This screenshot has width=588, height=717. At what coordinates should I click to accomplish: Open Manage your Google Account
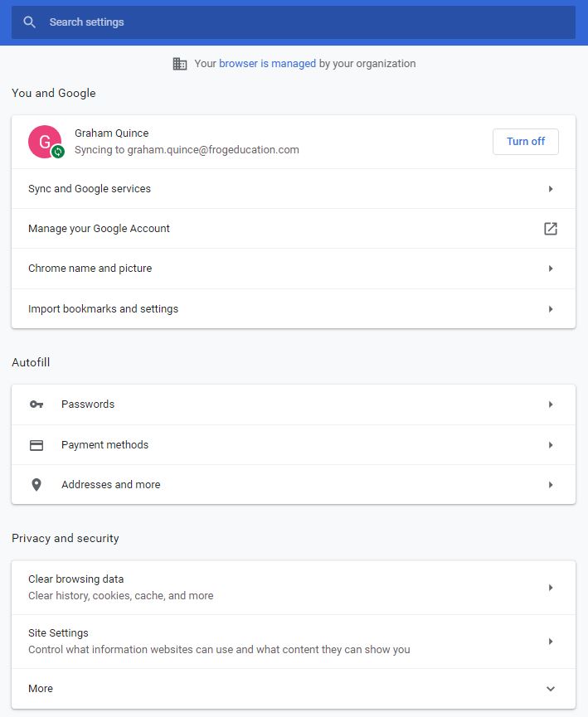(294, 229)
